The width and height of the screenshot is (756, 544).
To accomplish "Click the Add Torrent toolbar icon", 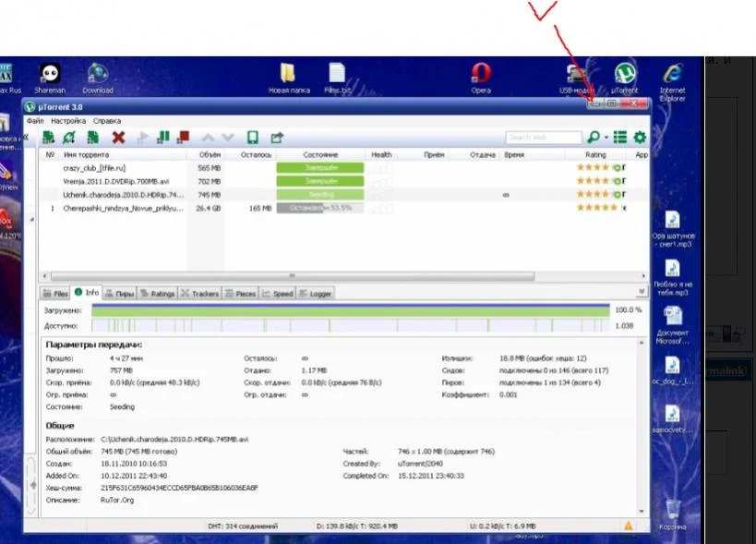I will tap(48, 138).
